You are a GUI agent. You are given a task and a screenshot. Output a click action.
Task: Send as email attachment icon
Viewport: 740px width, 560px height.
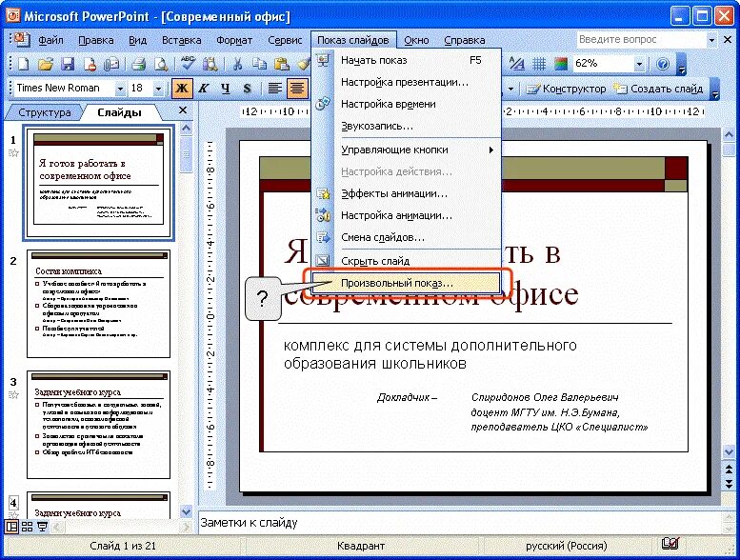[x=111, y=64]
